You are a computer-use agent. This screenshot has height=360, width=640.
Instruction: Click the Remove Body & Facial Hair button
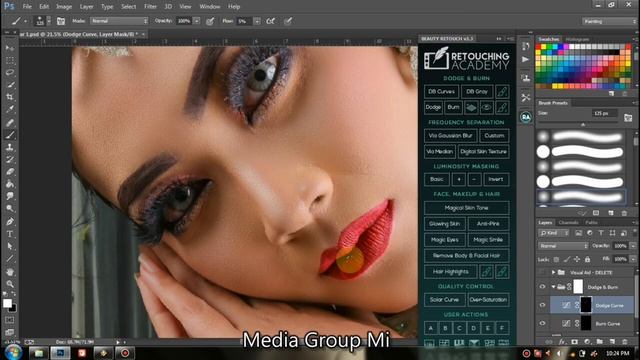(x=467, y=256)
